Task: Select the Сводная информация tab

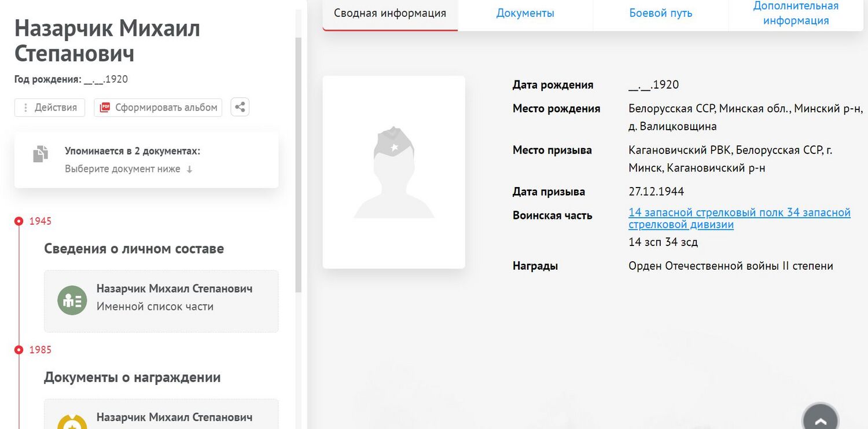Action: [x=390, y=13]
